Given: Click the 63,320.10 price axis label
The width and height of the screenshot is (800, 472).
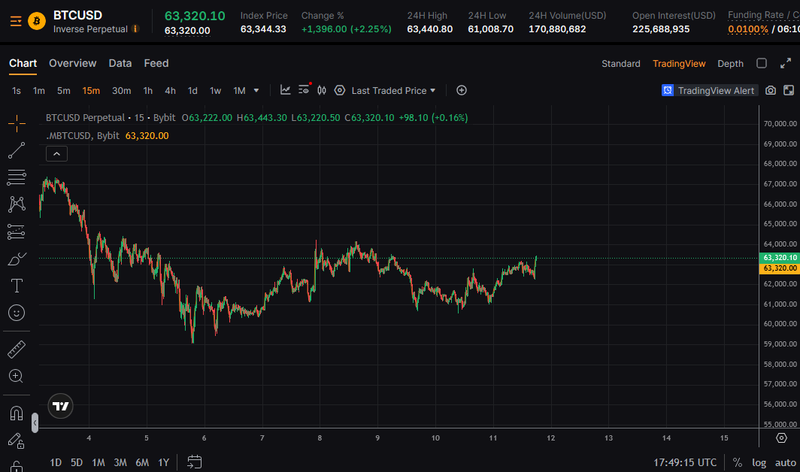Looking at the screenshot, I should [780, 258].
